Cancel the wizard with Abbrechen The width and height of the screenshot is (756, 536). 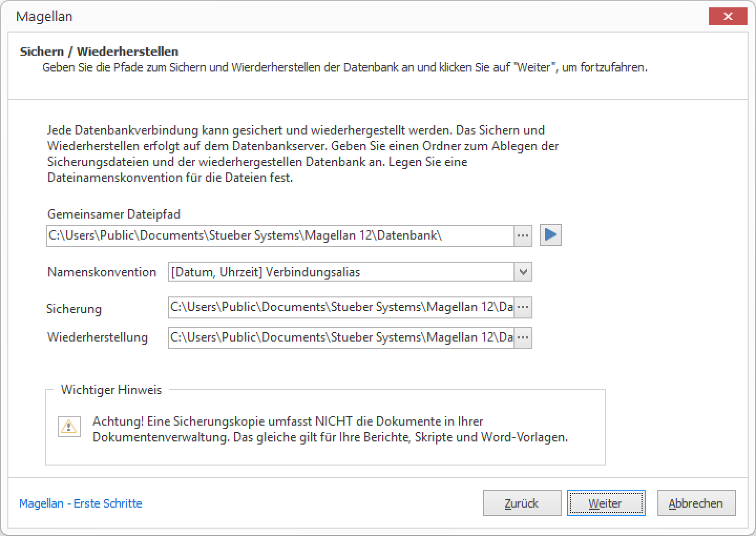[696, 503]
